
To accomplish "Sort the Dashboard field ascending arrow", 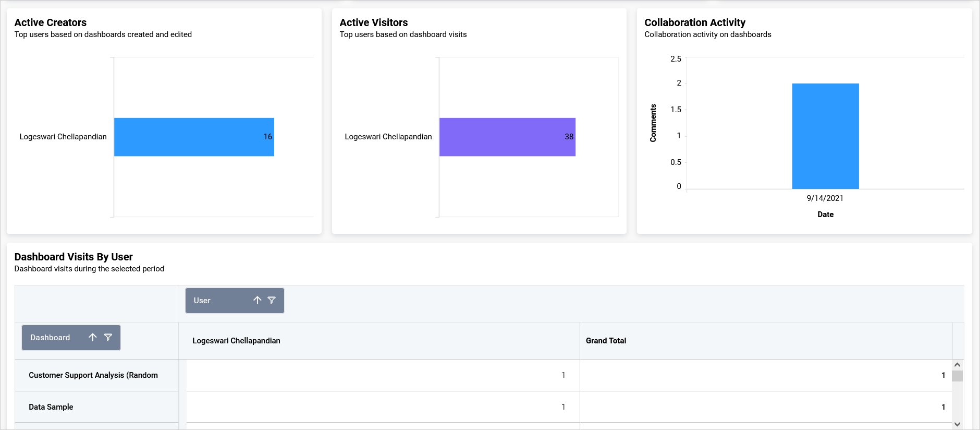I will click(93, 337).
